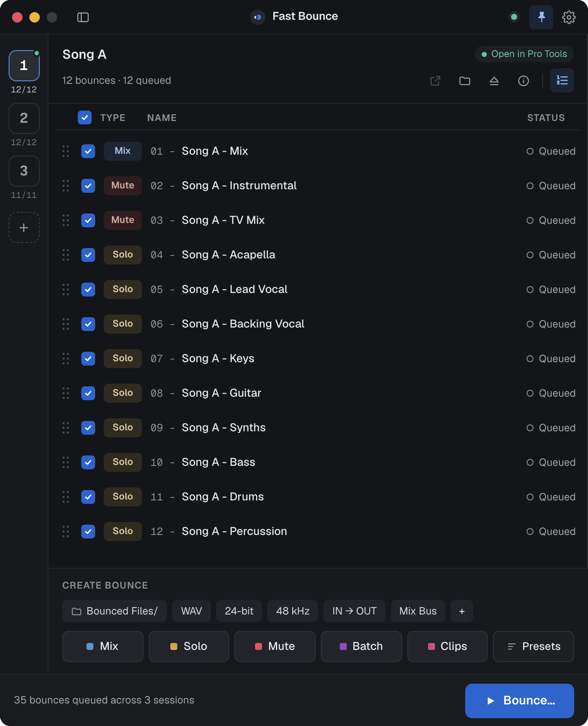Switch to session 1 tab
588x726 pixels.
click(24, 66)
